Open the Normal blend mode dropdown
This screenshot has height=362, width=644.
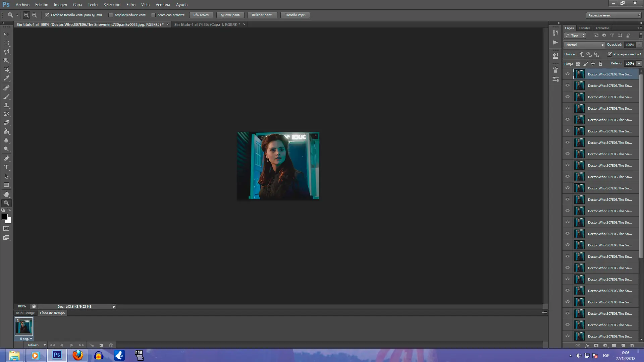point(584,45)
